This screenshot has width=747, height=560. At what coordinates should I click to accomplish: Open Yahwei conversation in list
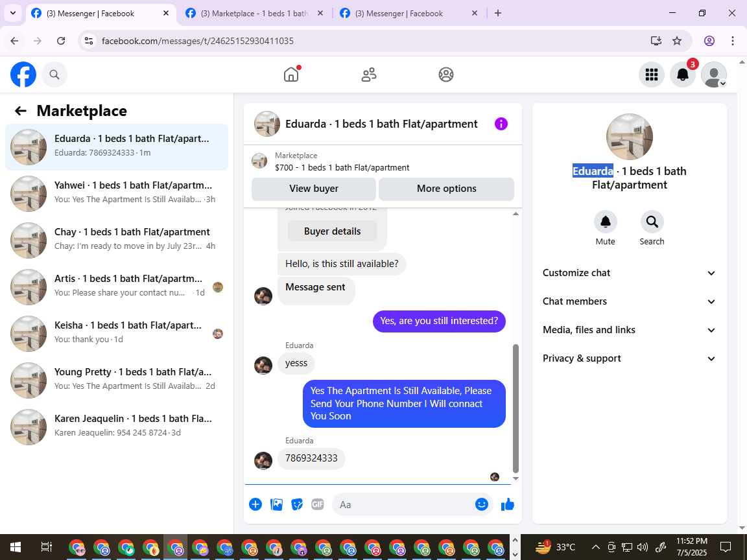[x=117, y=194]
